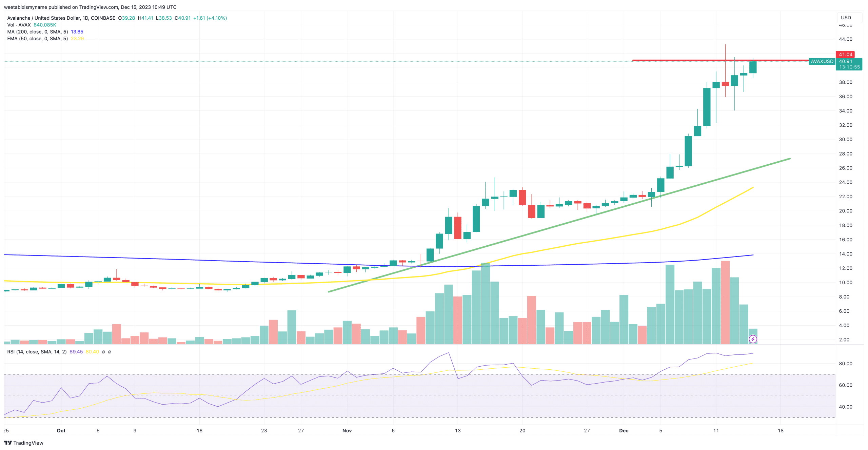
Task: Click the Nov label on time axis
Action: point(347,431)
